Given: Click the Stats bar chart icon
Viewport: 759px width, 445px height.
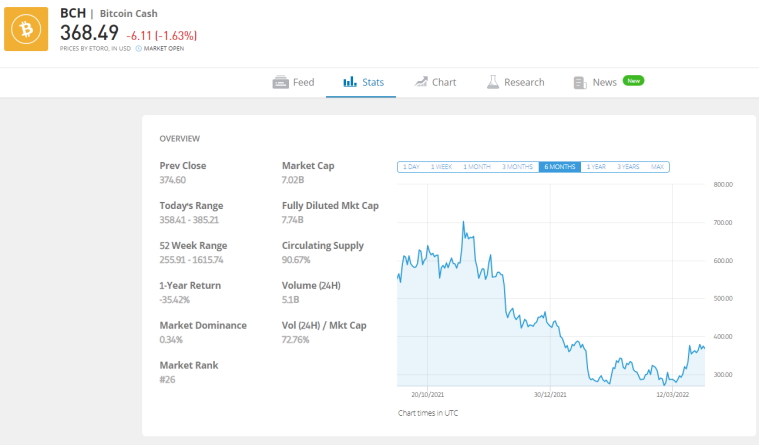Looking at the screenshot, I should [350, 82].
